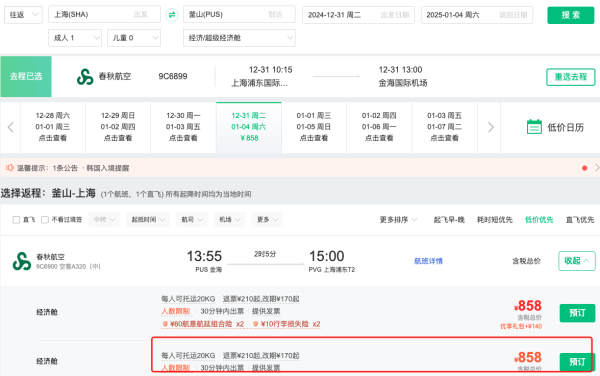Click ¥60航意航延组合险 x2 insurance tag
This screenshot has height=376, width=600.
coord(203,324)
